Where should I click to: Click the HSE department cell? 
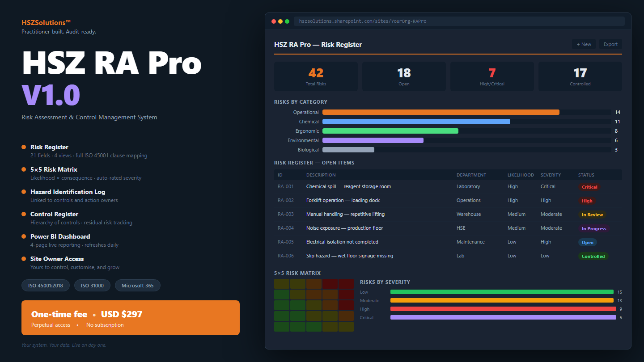point(461,228)
